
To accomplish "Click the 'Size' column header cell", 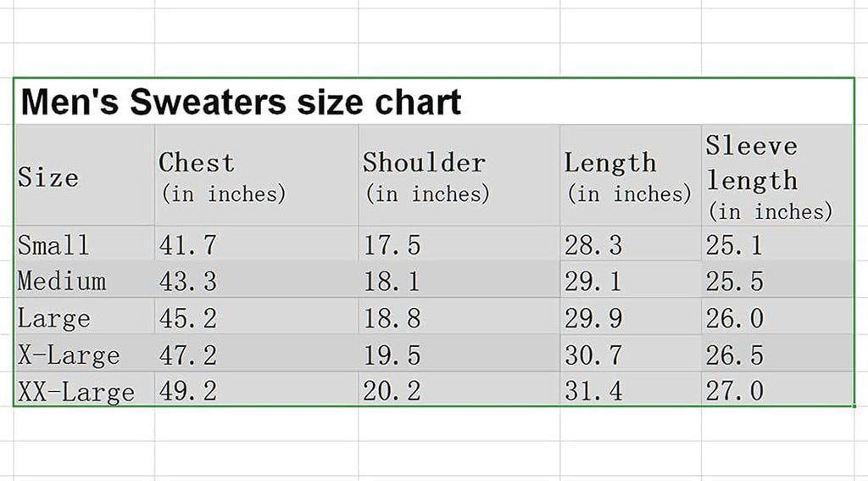I will 49,178.
